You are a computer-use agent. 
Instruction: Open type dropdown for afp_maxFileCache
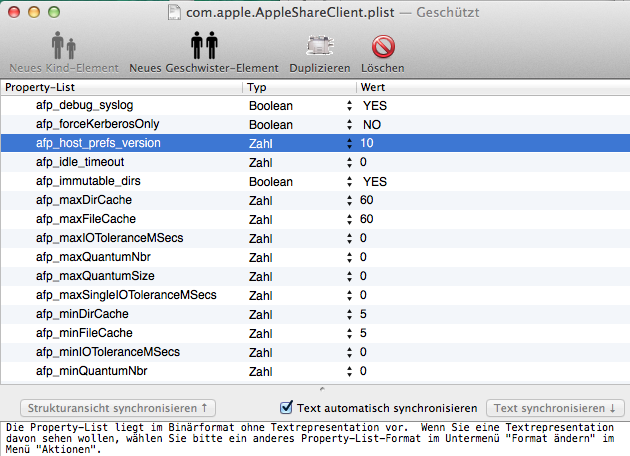(349, 219)
